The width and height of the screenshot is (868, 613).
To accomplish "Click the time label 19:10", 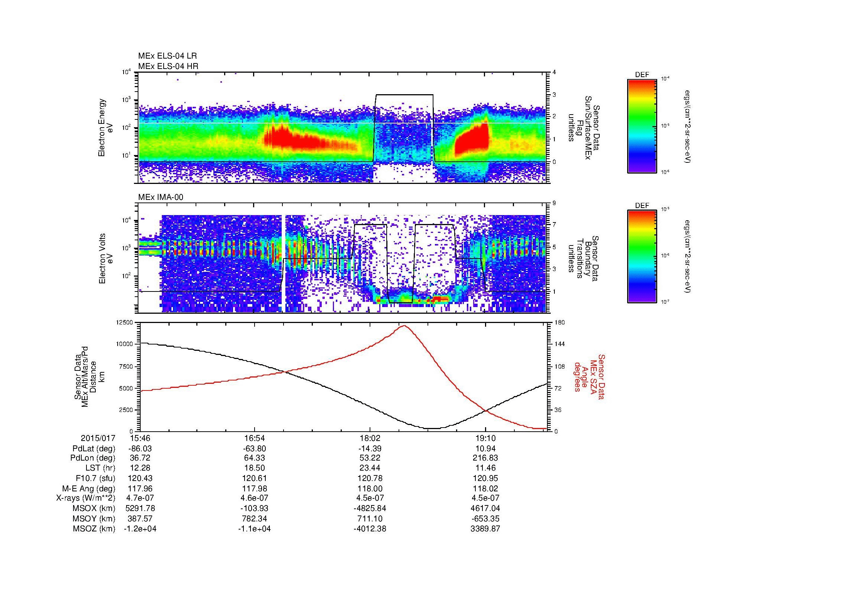I will tap(485, 438).
